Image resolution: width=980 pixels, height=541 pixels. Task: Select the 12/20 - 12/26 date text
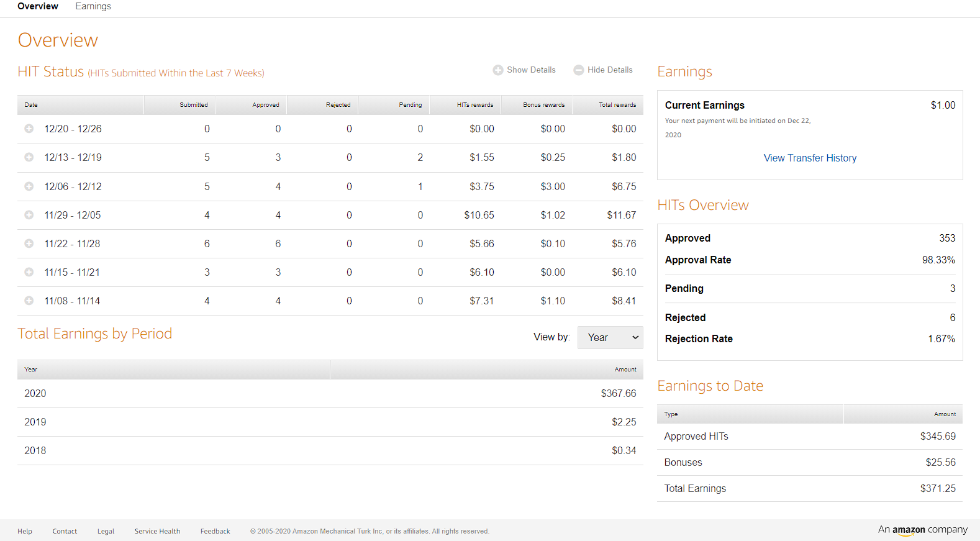point(73,129)
